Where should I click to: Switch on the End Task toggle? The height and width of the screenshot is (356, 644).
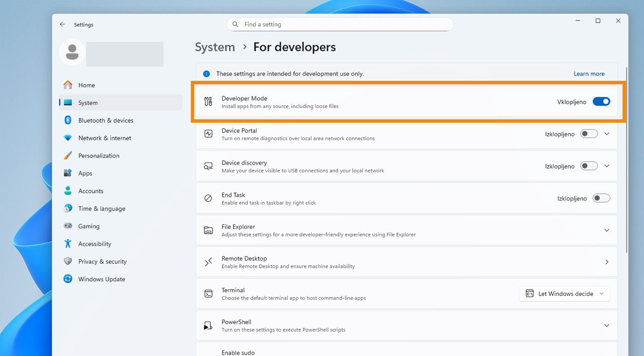coord(601,198)
